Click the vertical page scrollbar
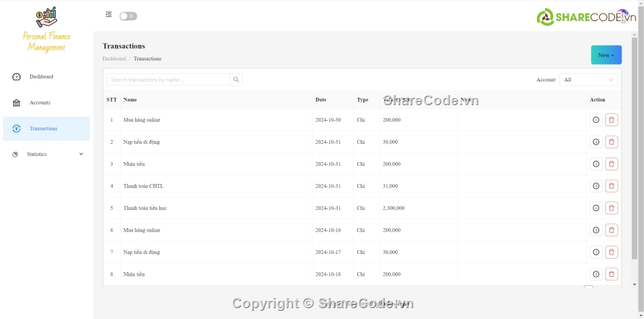This screenshot has width=644, height=319. tap(635, 149)
